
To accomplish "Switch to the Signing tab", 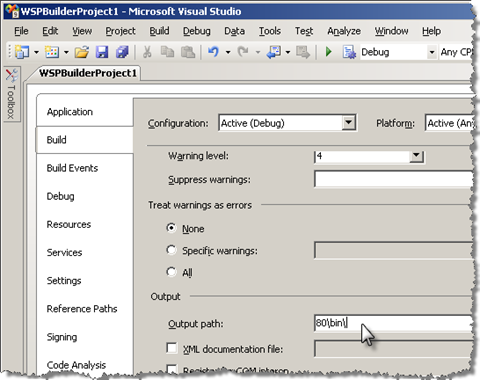I will pos(84,337).
